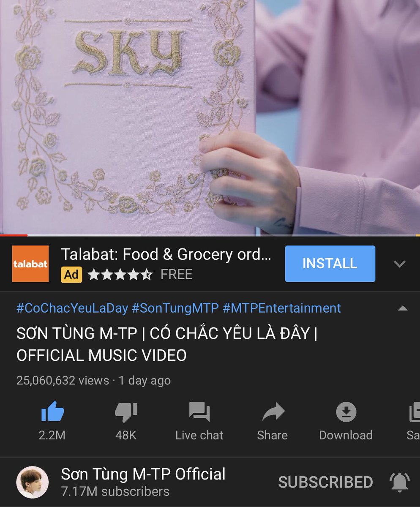Tap the Share arrow icon
This screenshot has height=507, width=420.
coord(273,412)
